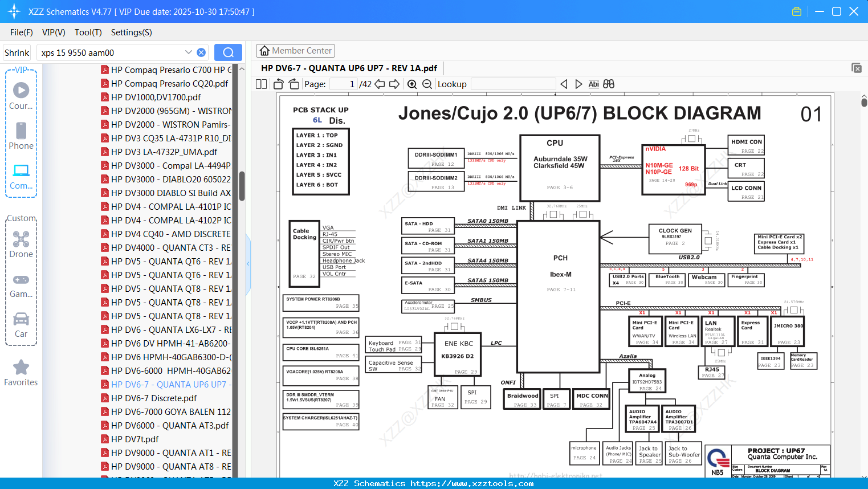Toggle the two-page view layout icon
868x489 pixels.
[x=261, y=84]
